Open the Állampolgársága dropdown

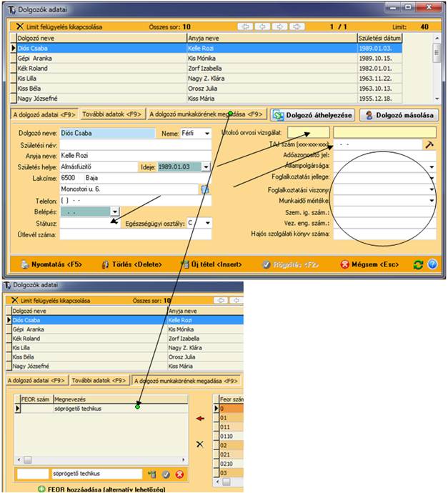pyautogui.click(x=432, y=166)
